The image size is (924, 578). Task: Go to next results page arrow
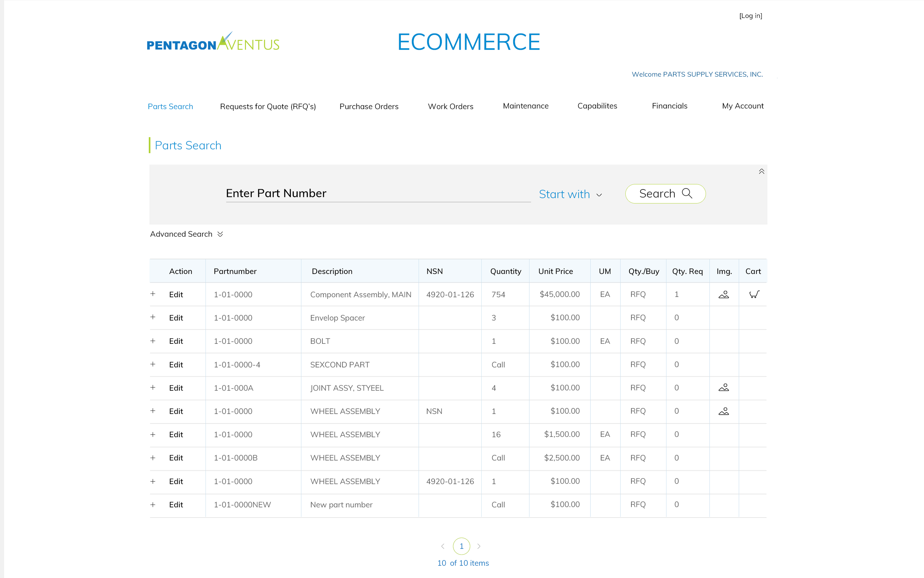click(x=479, y=546)
